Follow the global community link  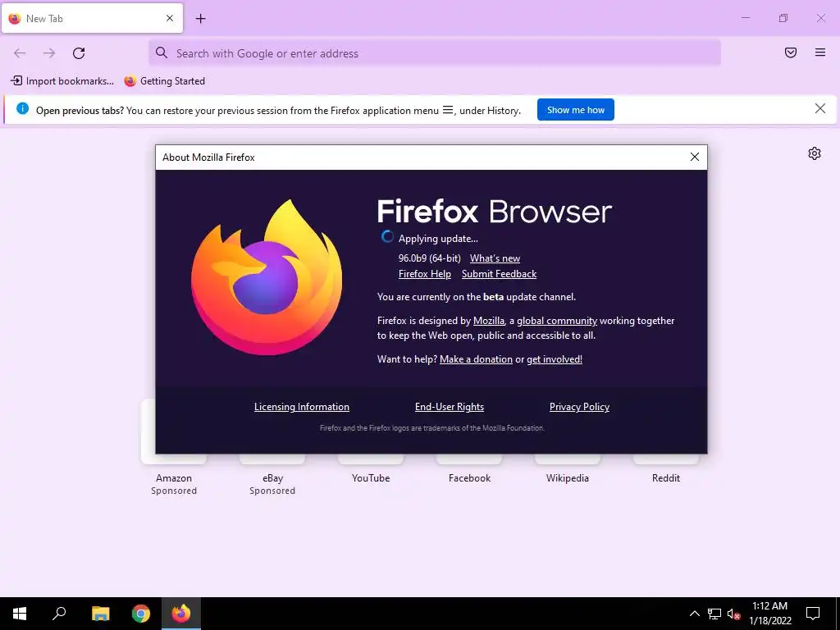[557, 321]
